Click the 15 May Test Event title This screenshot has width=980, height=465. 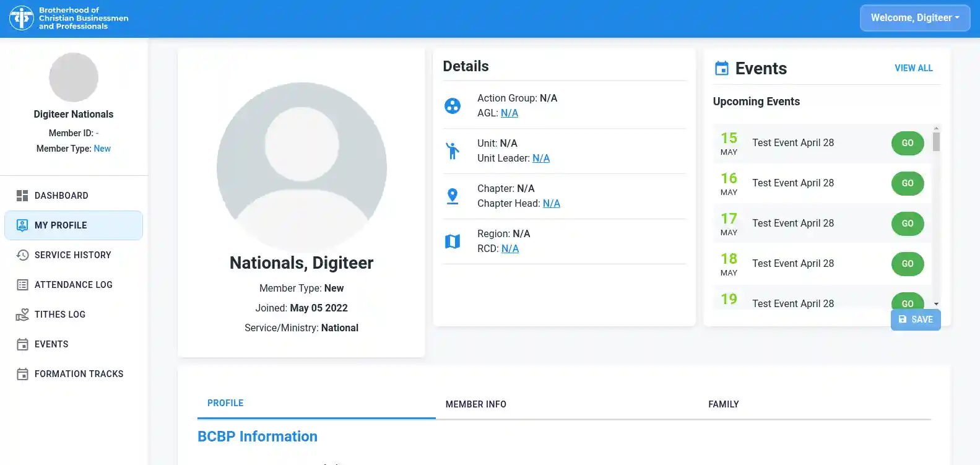click(793, 143)
